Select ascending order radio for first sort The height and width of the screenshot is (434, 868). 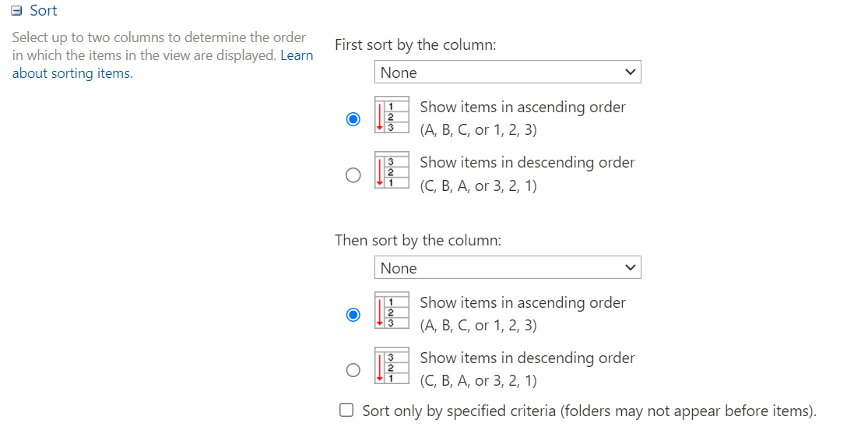click(353, 119)
